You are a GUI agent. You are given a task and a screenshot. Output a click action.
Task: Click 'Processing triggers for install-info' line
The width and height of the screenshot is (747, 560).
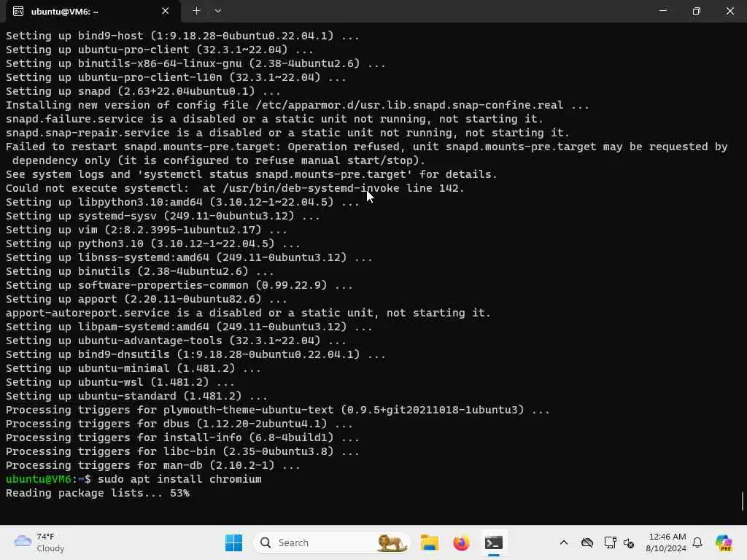pyautogui.click(x=182, y=437)
